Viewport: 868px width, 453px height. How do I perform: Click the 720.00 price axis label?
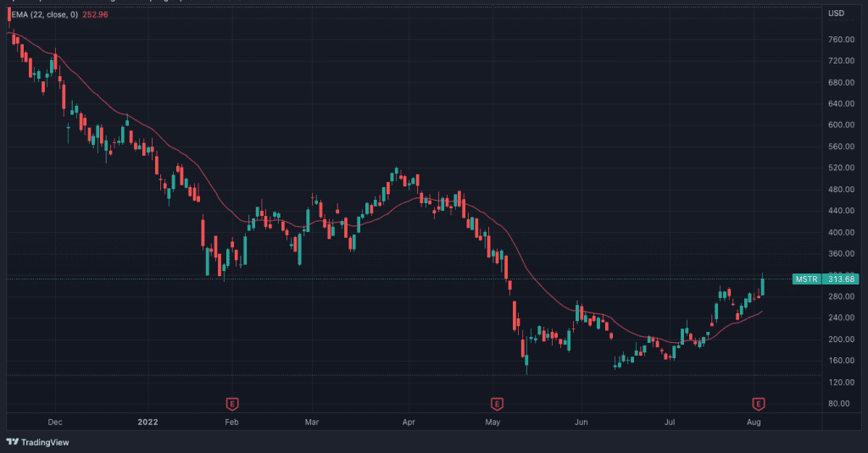[842, 61]
